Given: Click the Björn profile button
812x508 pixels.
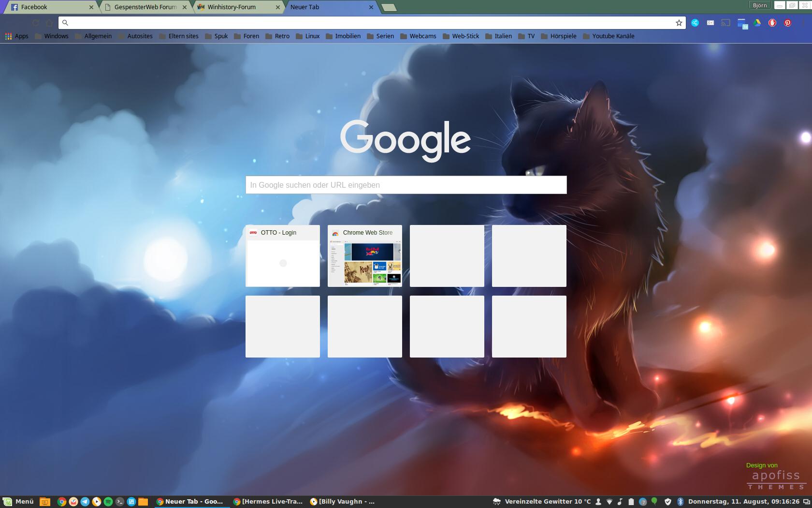Looking at the screenshot, I should pos(759,5).
